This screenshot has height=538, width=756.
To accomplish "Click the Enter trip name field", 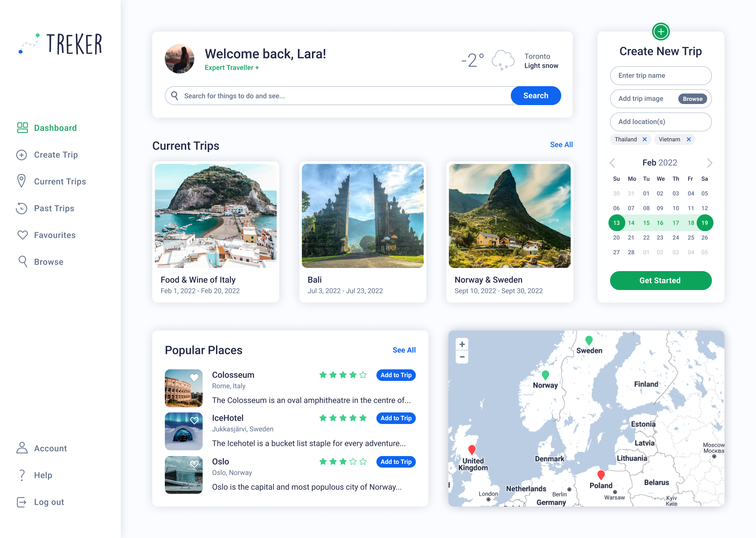I will click(660, 76).
